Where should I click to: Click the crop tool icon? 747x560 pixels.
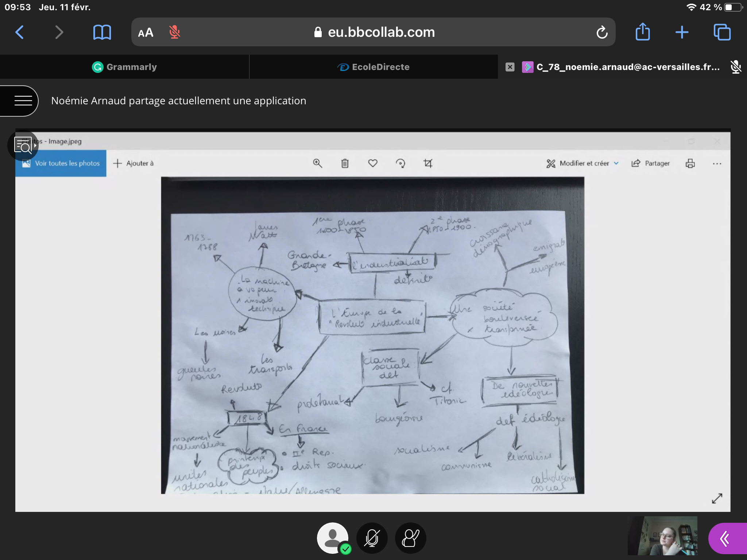pos(428,163)
